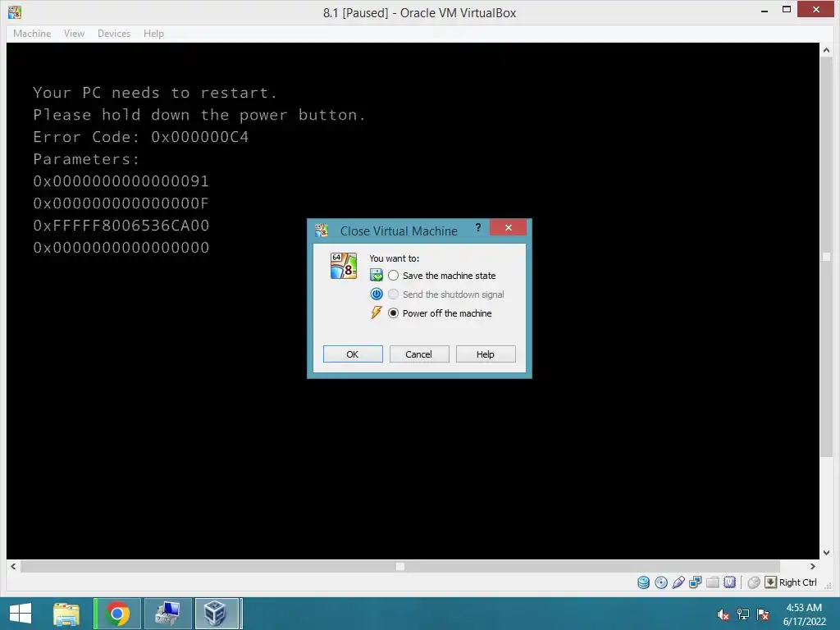Click the video capture status icon
The width and height of the screenshot is (840, 630).
(x=729, y=582)
